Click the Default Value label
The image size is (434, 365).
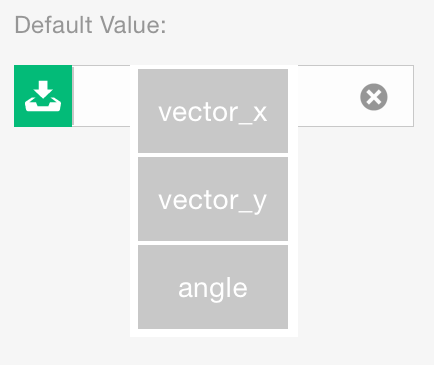coord(90,25)
